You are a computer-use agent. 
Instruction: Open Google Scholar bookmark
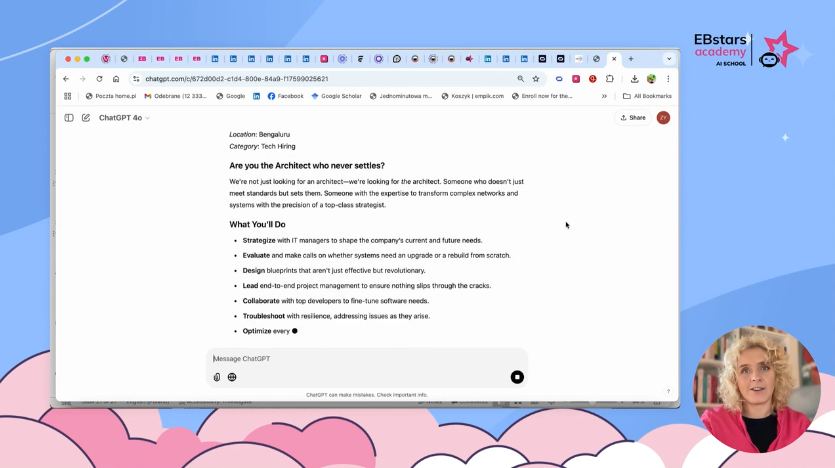[336, 96]
